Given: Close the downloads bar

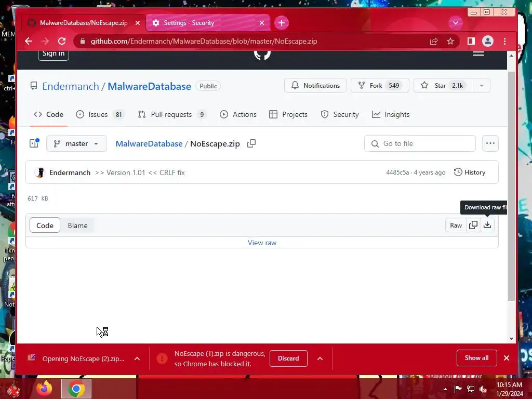Looking at the screenshot, I should click(x=507, y=358).
